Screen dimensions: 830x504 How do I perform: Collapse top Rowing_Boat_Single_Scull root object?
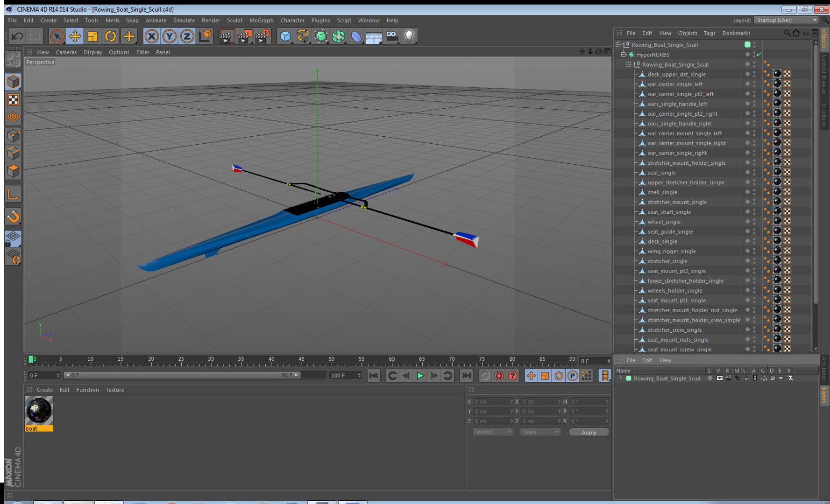point(618,44)
